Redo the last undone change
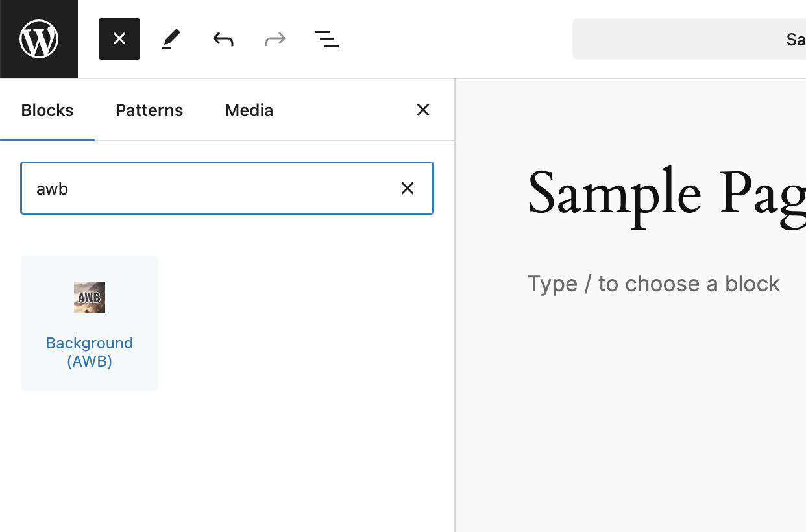This screenshot has height=532, width=806. click(x=275, y=39)
